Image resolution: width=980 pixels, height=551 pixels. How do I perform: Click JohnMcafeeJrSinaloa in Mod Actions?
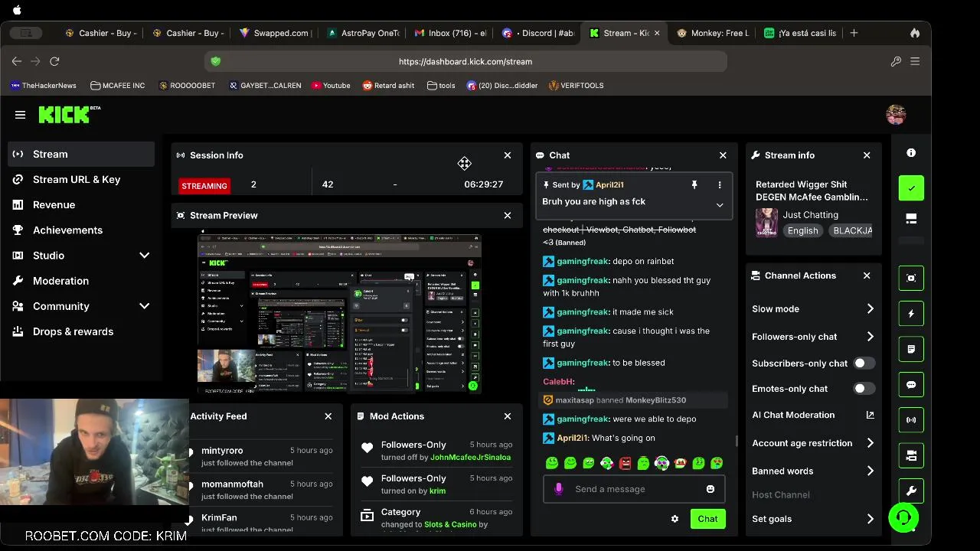[470, 457]
